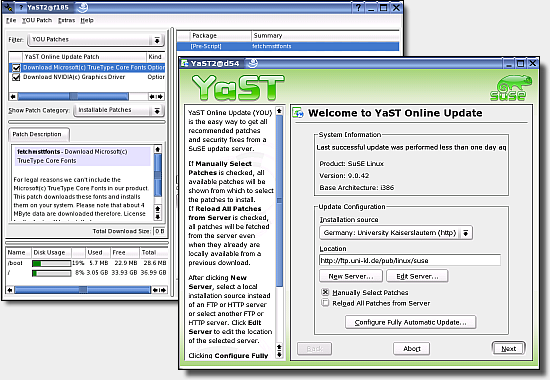Click the Edit Server... button
Image resolution: width=550 pixels, height=380 pixels.
417,276
